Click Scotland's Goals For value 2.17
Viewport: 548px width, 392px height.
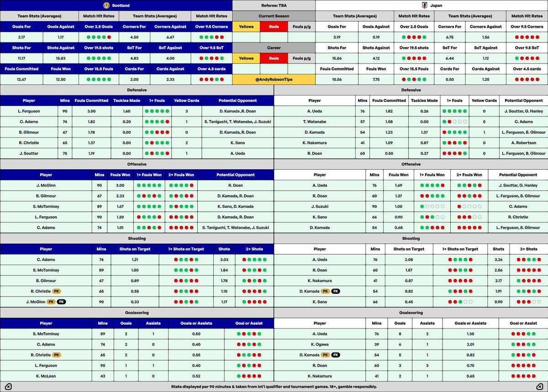[21, 37]
